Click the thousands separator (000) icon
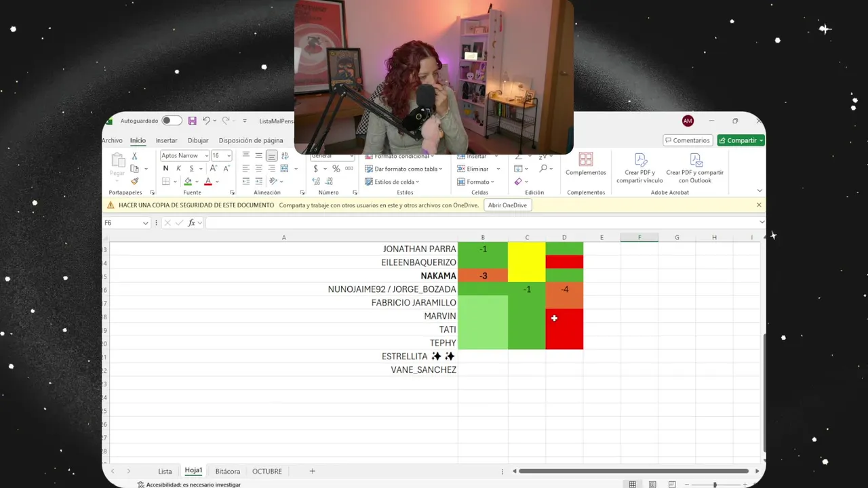Image resolution: width=868 pixels, height=488 pixels. point(349,169)
